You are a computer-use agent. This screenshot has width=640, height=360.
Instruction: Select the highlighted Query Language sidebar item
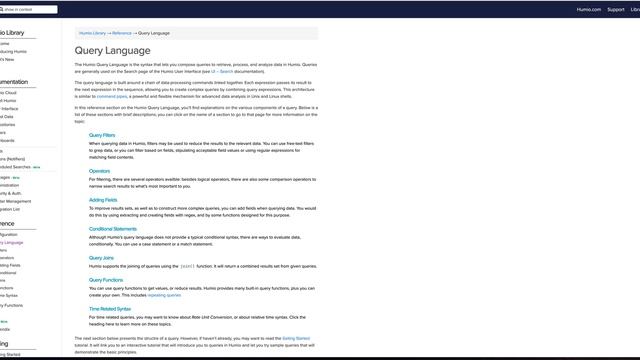click(x=11, y=242)
